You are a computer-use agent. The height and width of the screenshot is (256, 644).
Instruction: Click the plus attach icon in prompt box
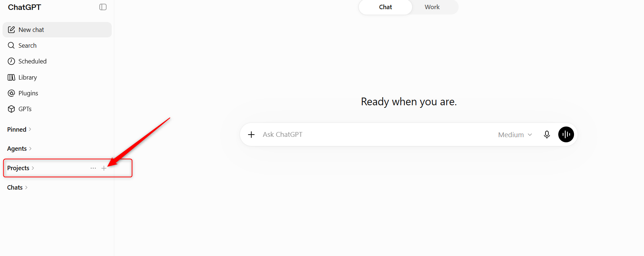[x=251, y=135]
